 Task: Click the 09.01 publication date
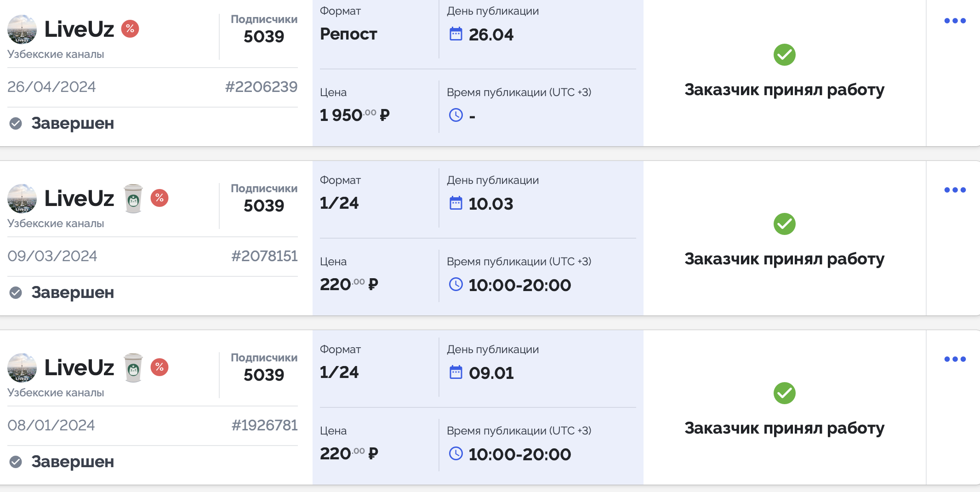point(491,373)
